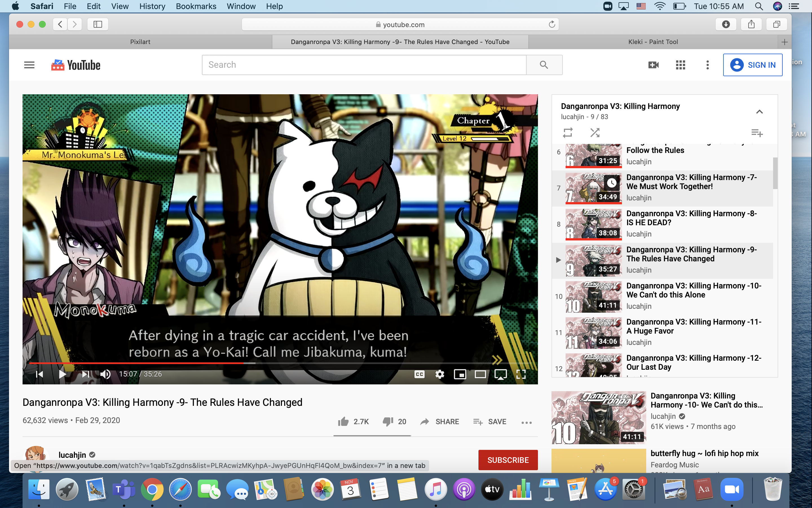Image resolution: width=812 pixels, height=508 pixels.
Task: Click the search magnifier button
Action: point(544,65)
